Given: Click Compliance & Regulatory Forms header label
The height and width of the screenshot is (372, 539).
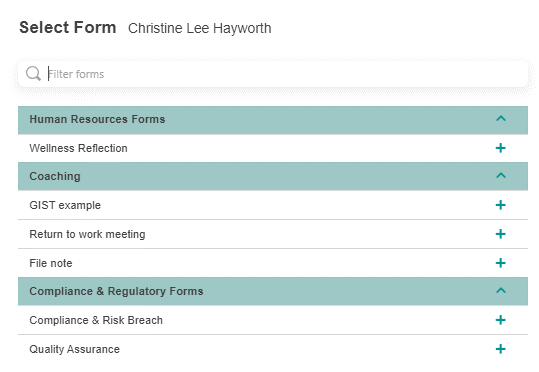Looking at the screenshot, I should click(117, 291).
